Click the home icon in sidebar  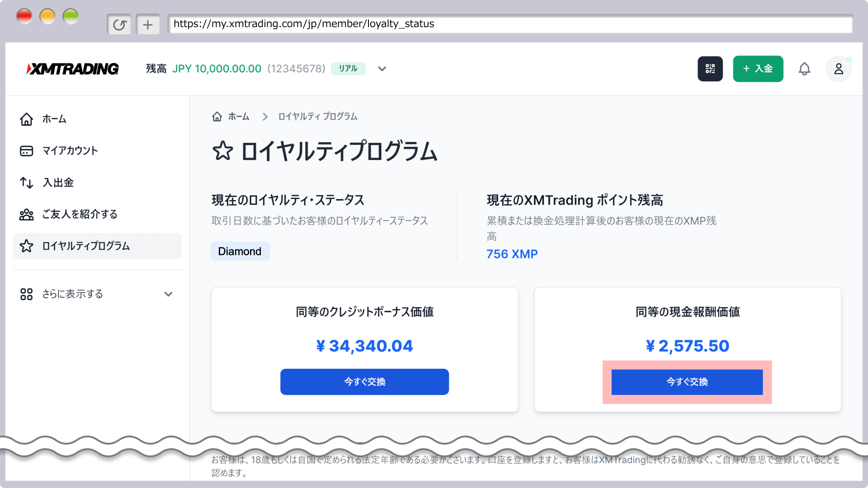[x=26, y=119]
